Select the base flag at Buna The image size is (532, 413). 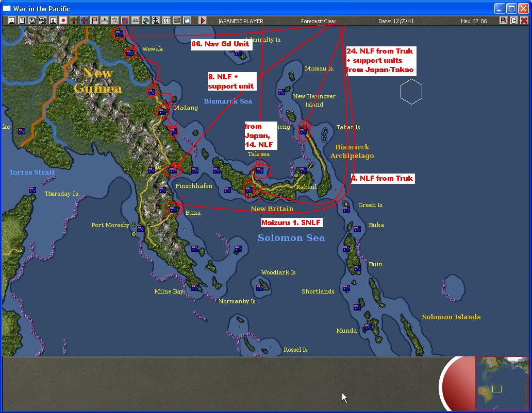tap(173, 210)
